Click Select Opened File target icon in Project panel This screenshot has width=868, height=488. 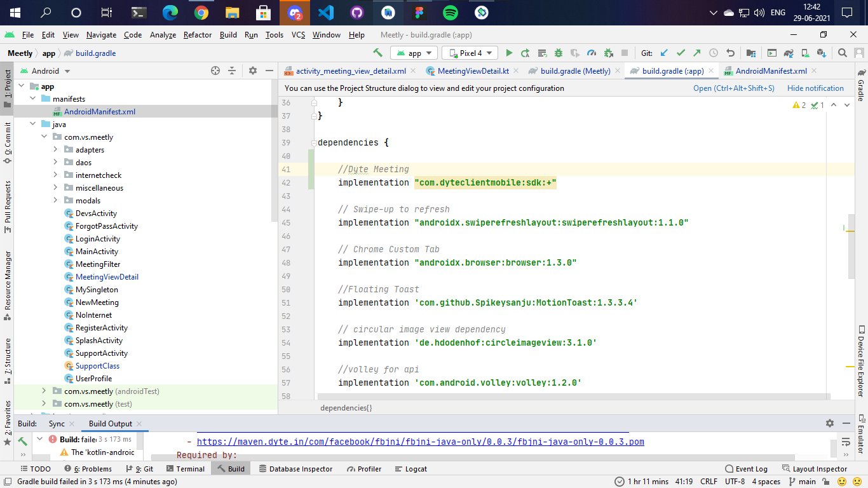(215, 71)
